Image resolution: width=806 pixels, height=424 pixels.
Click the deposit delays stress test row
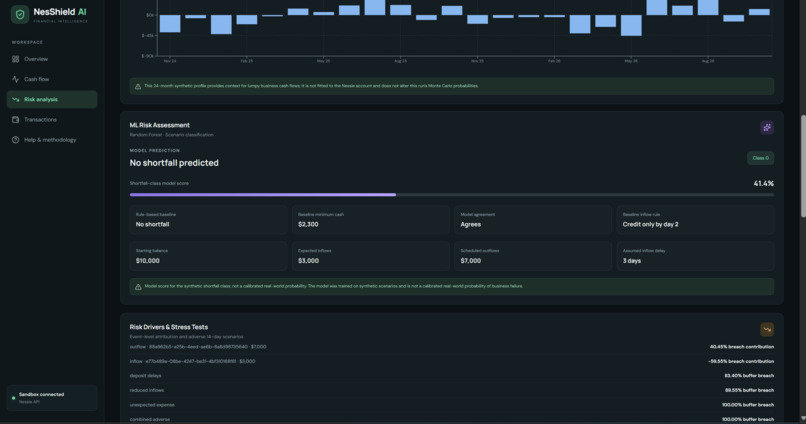(452, 376)
